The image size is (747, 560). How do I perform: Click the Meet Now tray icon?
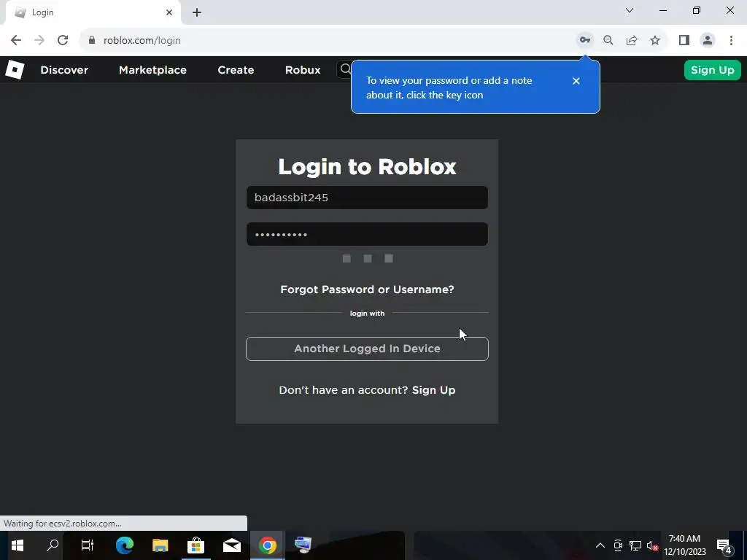(x=618, y=545)
